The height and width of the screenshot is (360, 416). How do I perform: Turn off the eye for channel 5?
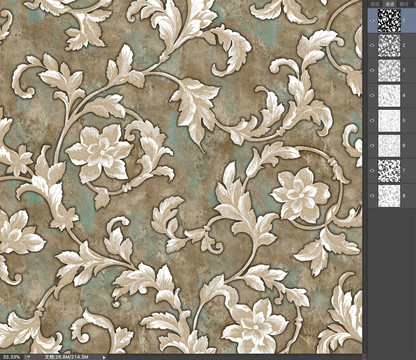click(372, 120)
